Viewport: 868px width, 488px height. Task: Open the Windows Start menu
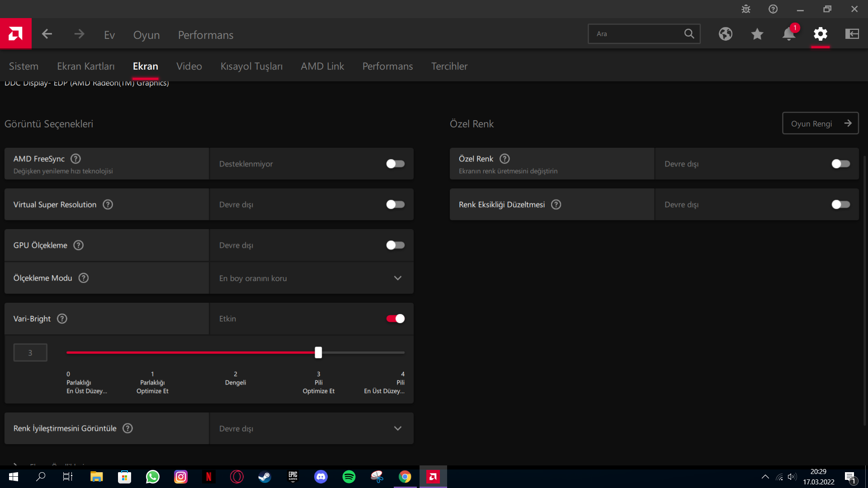[14, 477]
